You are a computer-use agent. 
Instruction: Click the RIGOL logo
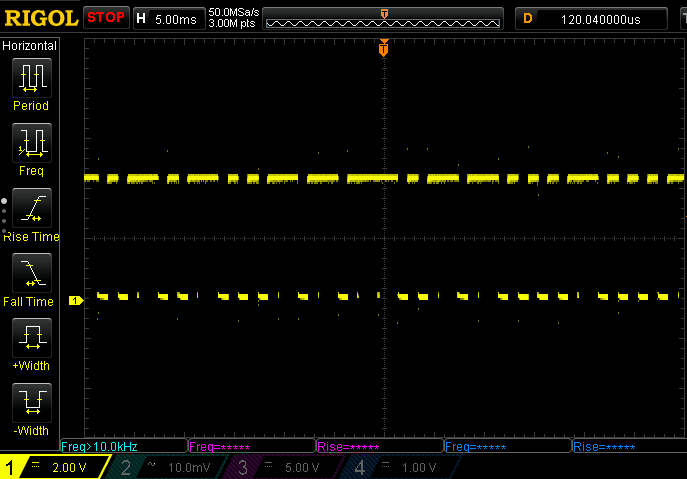click(x=40, y=17)
